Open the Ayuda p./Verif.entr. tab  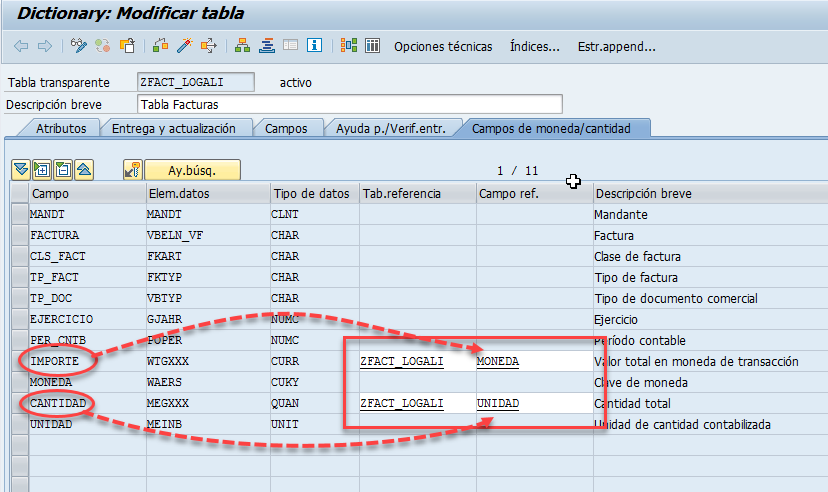(391, 128)
